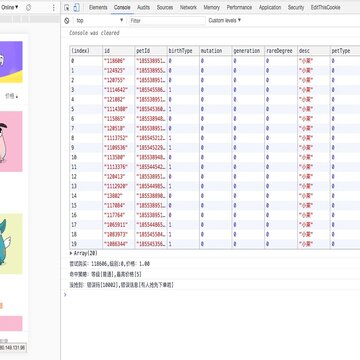
Task: Open the top context selector dropdown
Action: (x=100, y=21)
